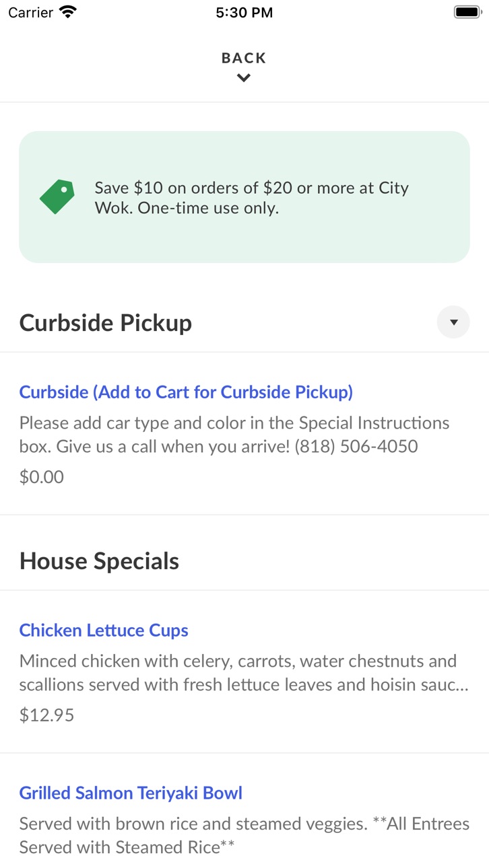Open the category dropdown beside Curbside Pickup
489x868 pixels.
click(453, 322)
